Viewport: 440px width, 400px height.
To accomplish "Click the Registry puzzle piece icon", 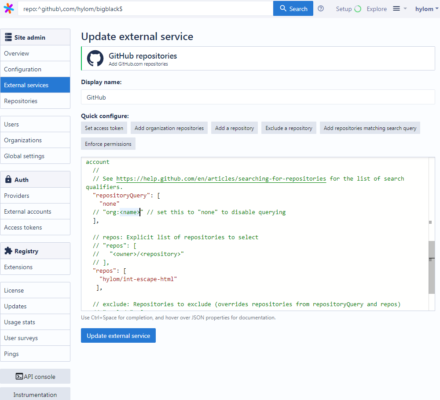I will [x=8, y=251].
